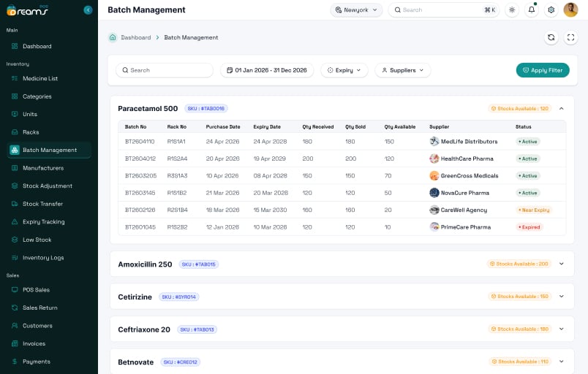The height and width of the screenshot is (374, 588).
Task: Click the NovaCure Pharma supplier logo
Action: (x=434, y=193)
